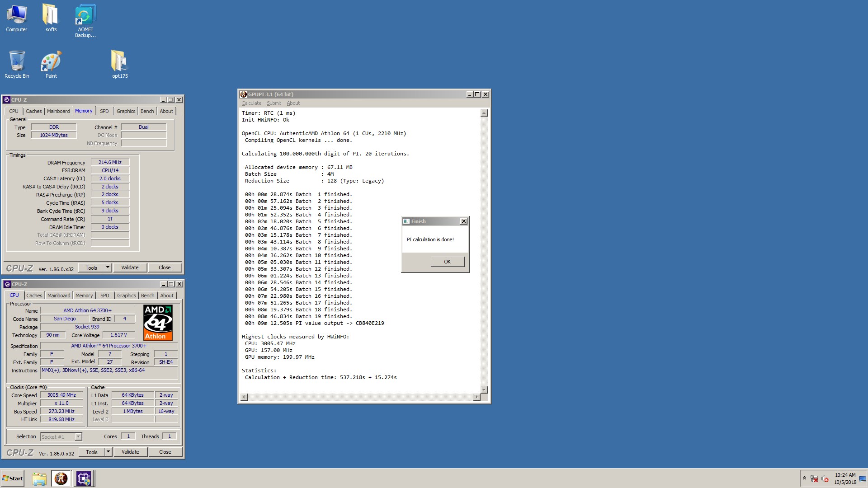Screen dimensions: 868x488
Task: Select CPU-Z taskbar icon
Action: (84, 479)
